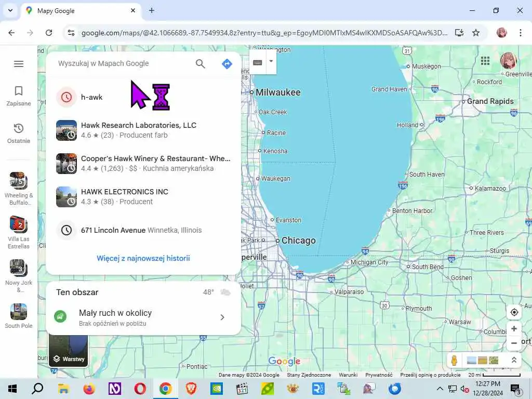Viewport: 532px width, 399px height.
Task: Open South Pole recent thumbnail
Action: pos(19,316)
